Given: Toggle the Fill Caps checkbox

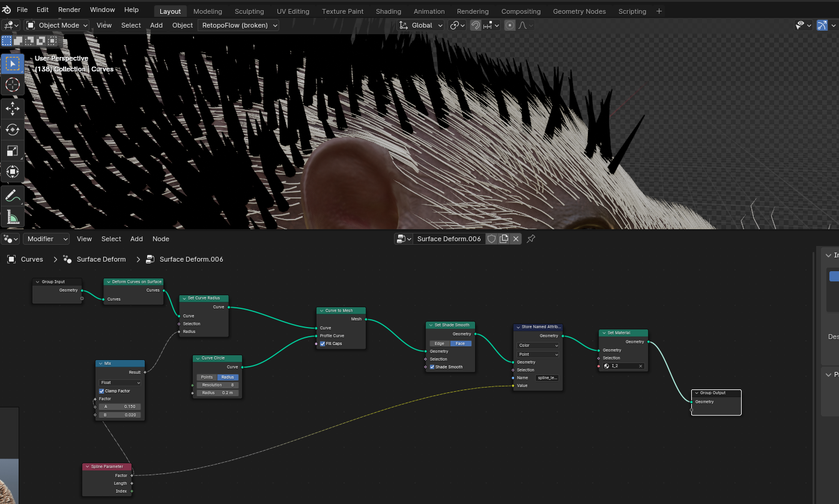Looking at the screenshot, I should click(x=323, y=344).
